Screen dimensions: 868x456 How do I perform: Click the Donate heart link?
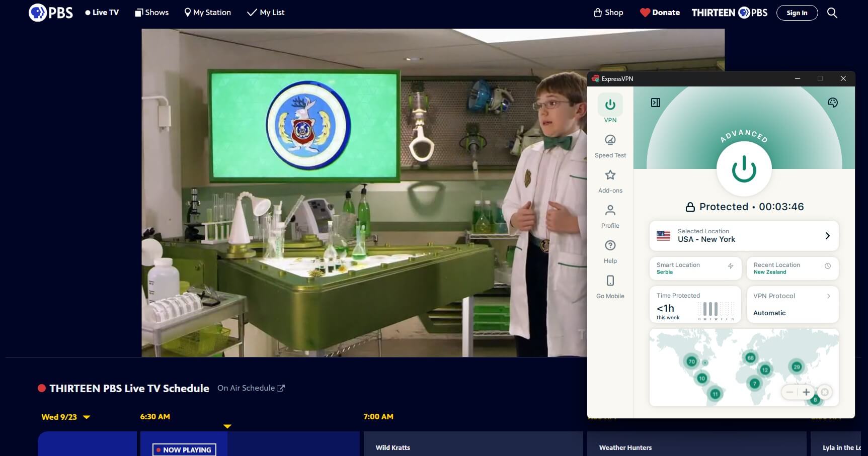pos(660,13)
